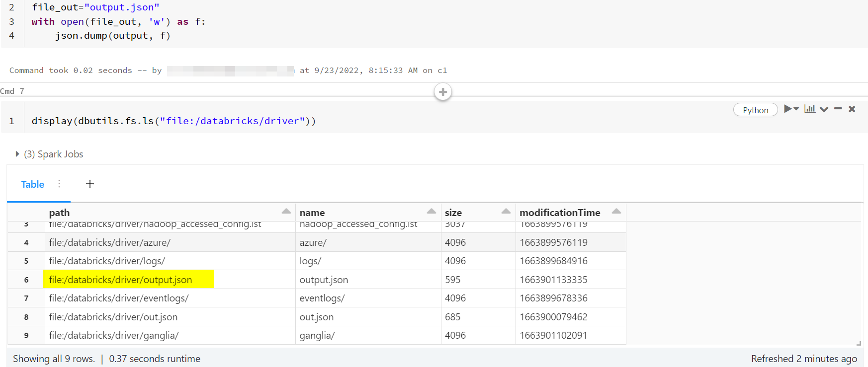Add a new visualization tab
The image size is (868, 367).
(90, 184)
